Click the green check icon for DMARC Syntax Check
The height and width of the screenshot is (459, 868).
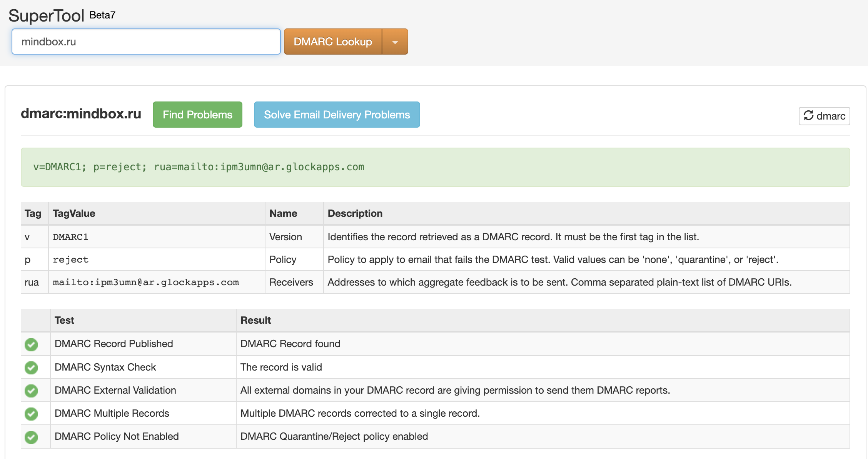pyautogui.click(x=31, y=368)
